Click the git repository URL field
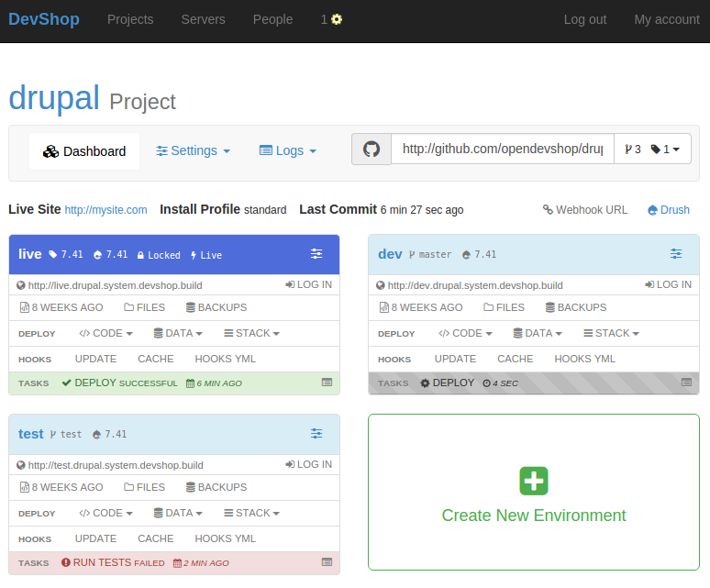 tap(503, 149)
